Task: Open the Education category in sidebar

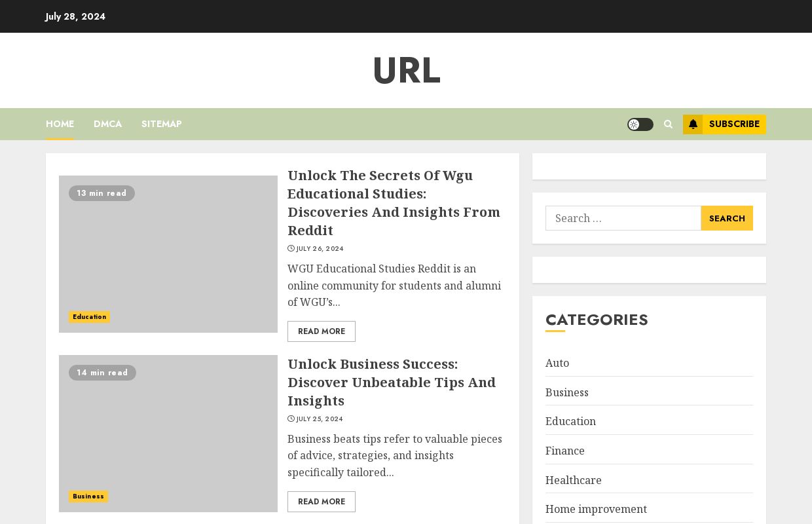Action: tap(570, 421)
